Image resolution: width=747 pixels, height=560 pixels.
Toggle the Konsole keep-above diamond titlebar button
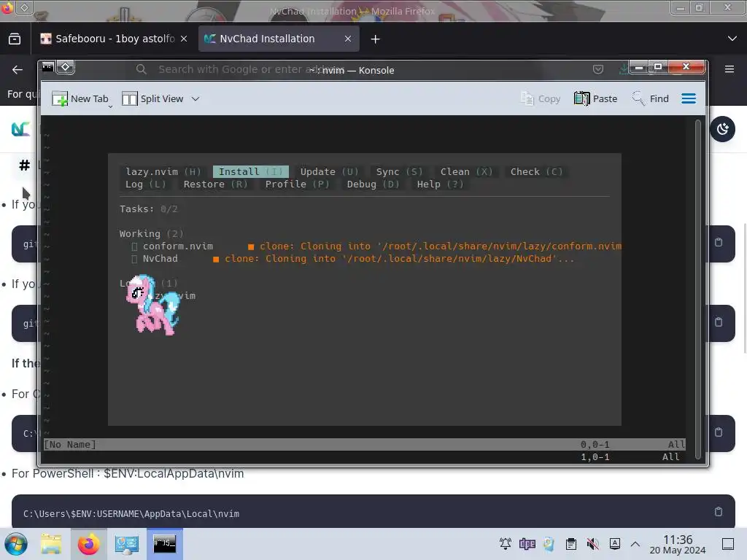click(x=66, y=67)
